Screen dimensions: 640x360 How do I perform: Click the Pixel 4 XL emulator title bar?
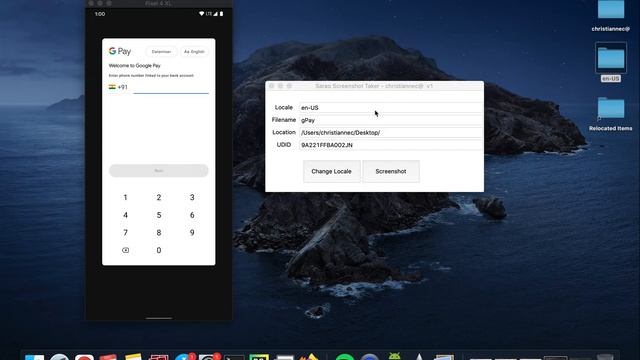[x=159, y=3]
